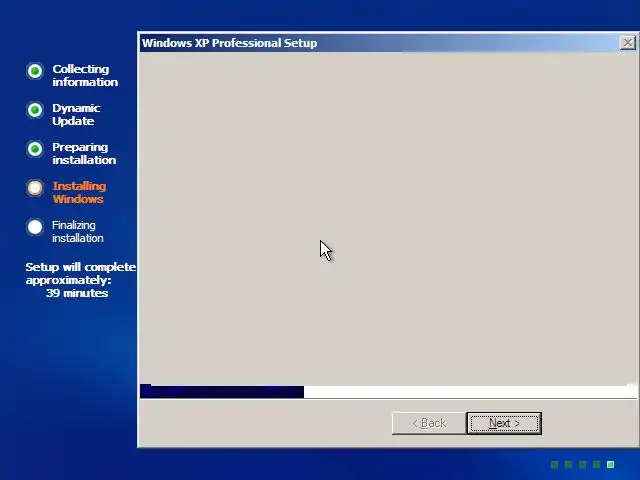Screen dimensions: 640x480
Task: Click the green Dynamic Update step indicator
Action: [35, 110]
